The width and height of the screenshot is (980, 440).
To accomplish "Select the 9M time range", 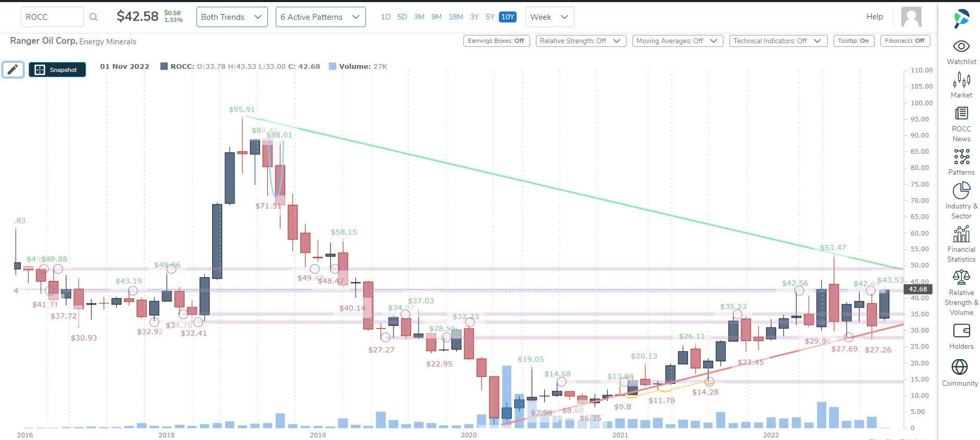I will click(436, 17).
